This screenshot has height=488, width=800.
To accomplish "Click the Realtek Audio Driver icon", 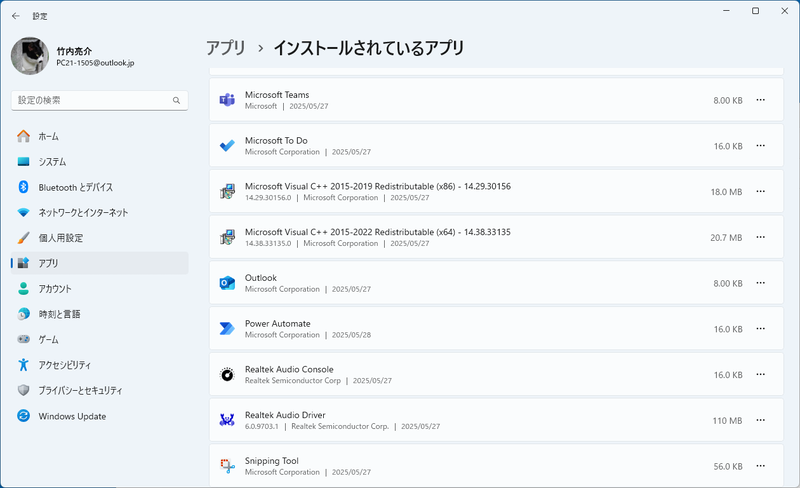I will pyautogui.click(x=227, y=420).
